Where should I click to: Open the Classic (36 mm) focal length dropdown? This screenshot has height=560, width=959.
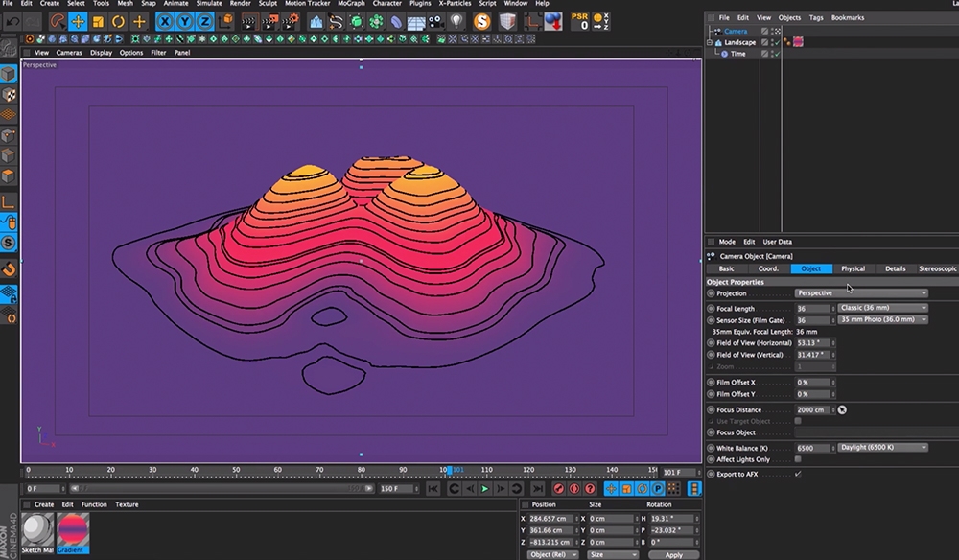click(x=881, y=306)
